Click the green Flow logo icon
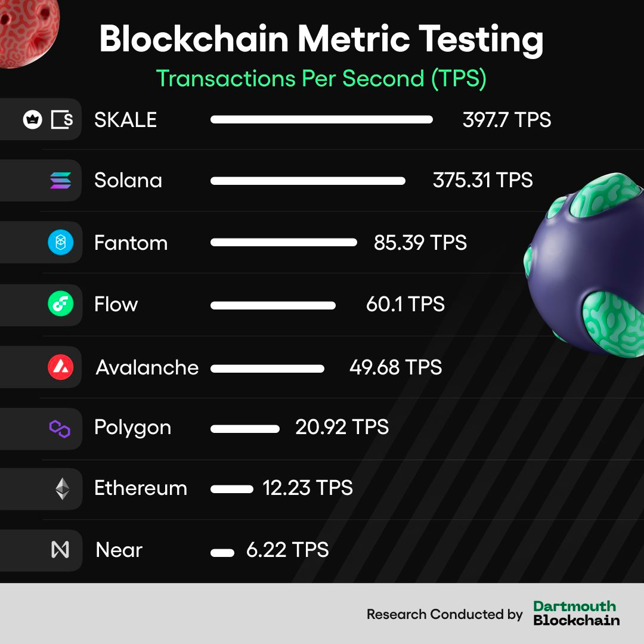 pyautogui.click(x=61, y=304)
